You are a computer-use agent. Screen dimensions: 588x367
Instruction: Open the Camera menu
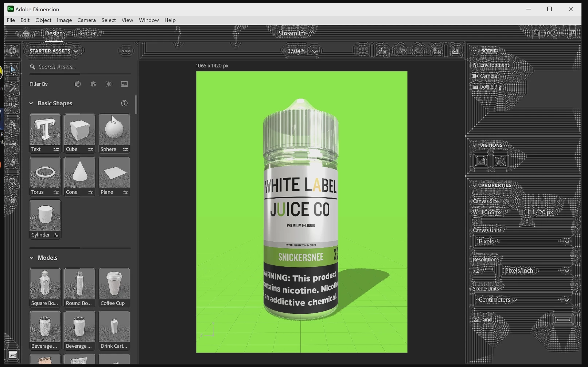(x=86, y=20)
